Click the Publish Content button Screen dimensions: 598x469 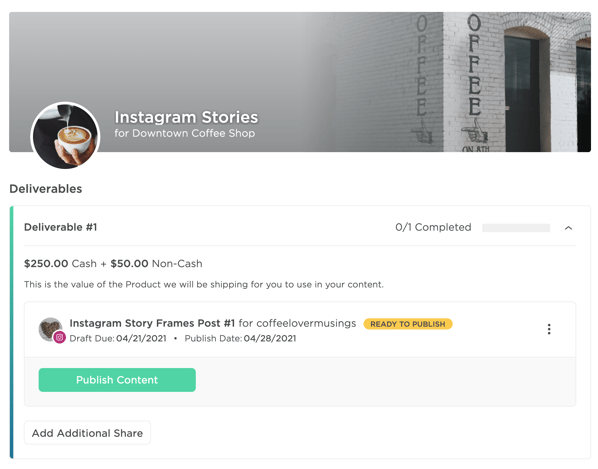pos(117,380)
